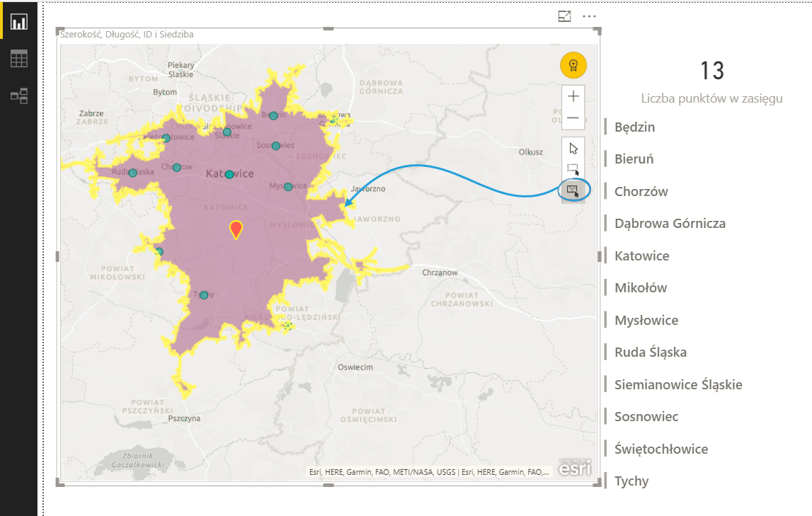Select Dąbrowa Górnicza list item
The width and height of the screenshot is (812, 516).
(x=670, y=224)
